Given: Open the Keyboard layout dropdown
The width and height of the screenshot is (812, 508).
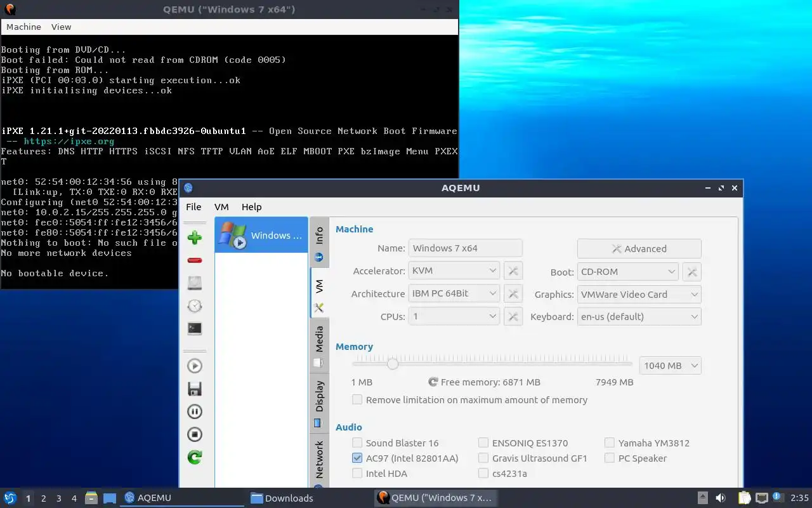Looking at the screenshot, I should (x=639, y=317).
